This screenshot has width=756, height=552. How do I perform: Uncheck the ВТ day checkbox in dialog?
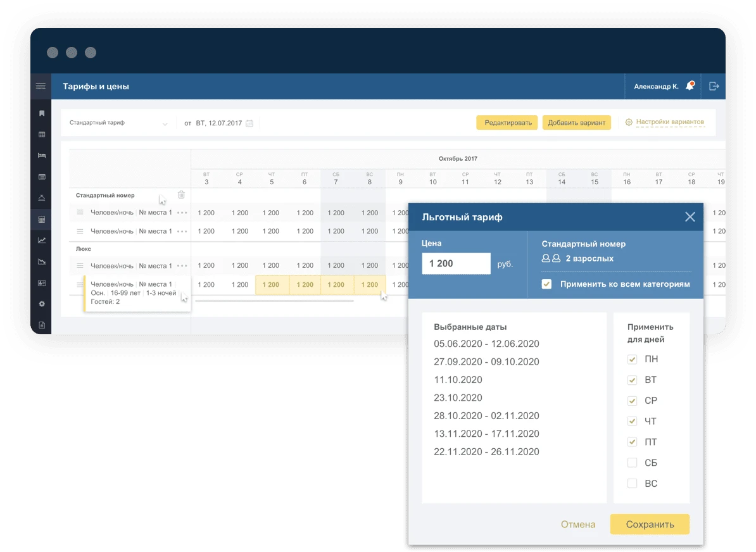tap(632, 380)
